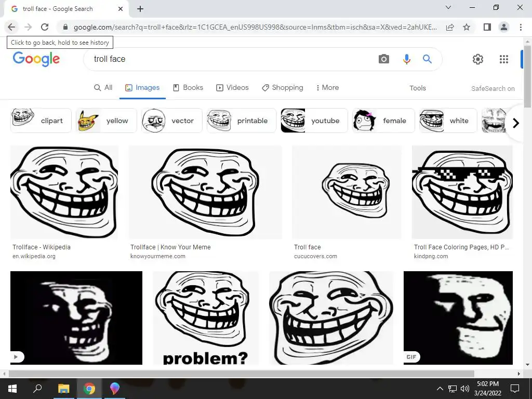Click the padlock site info icon
The width and height of the screenshot is (532, 399).
(x=65, y=27)
